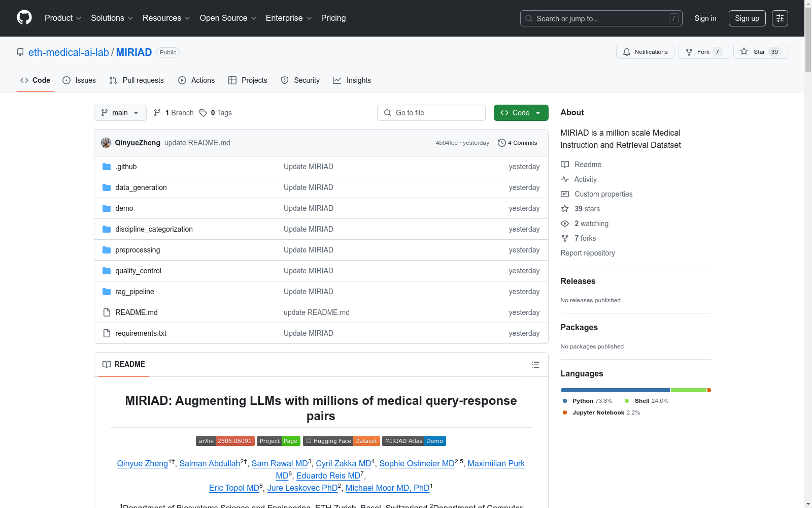This screenshot has height=508, width=812.
Task: Click the Hugging Face Dataset badge
Action: point(341,441)
